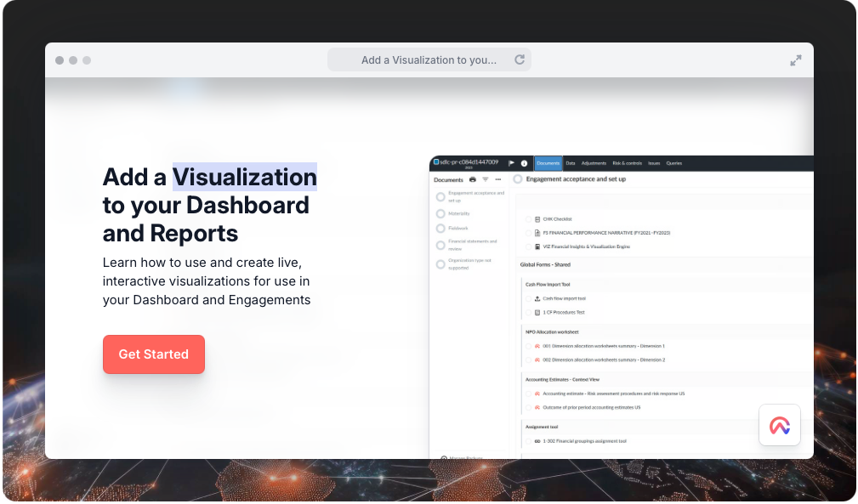Click red icon for Accounting estimate risk assessment

coord(537,394)
